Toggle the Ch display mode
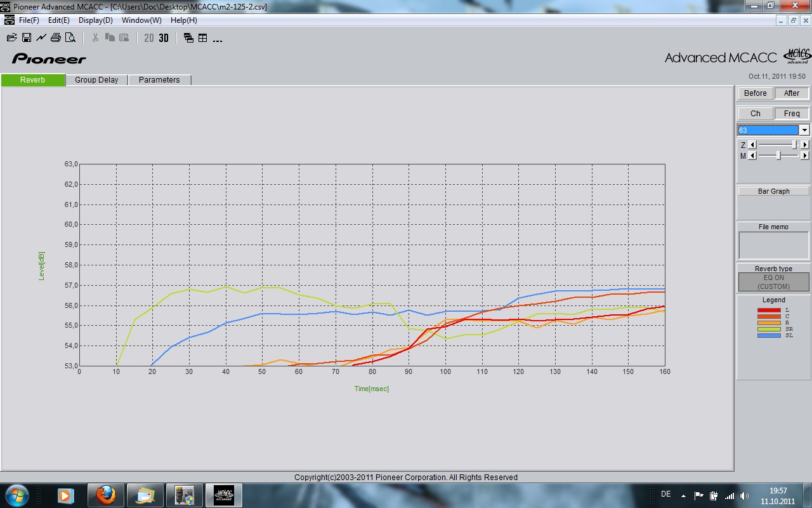 point(755,114)
